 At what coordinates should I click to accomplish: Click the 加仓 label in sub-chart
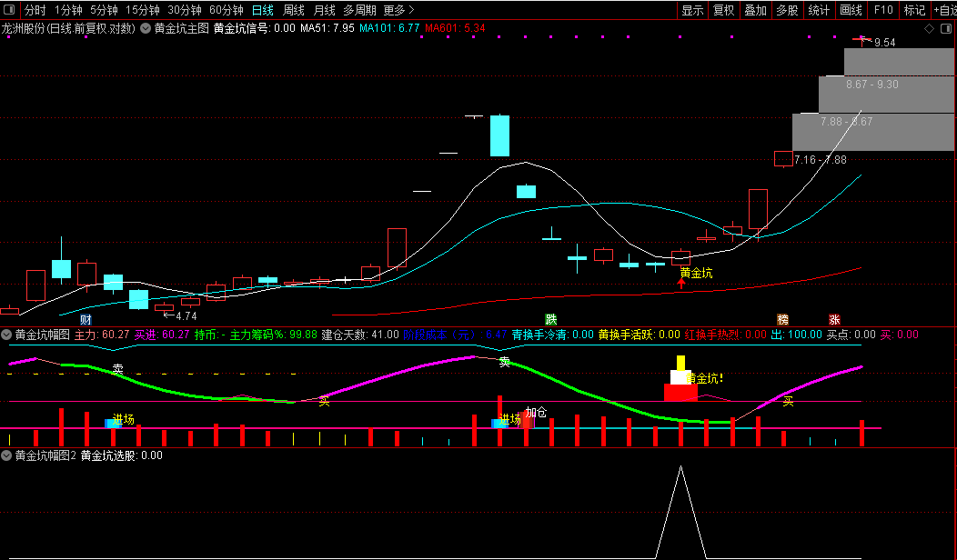point(536,413)
